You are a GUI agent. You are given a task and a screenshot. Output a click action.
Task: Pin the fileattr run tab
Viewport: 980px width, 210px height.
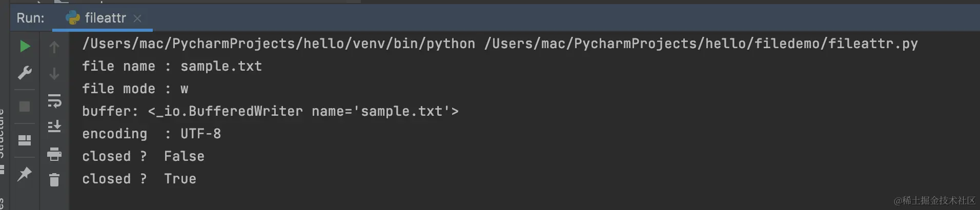click(25, 174)
